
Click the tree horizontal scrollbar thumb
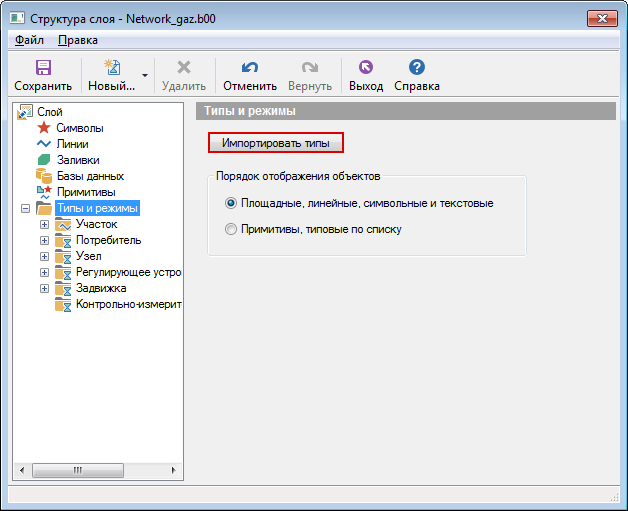click(x=78, y=470)
